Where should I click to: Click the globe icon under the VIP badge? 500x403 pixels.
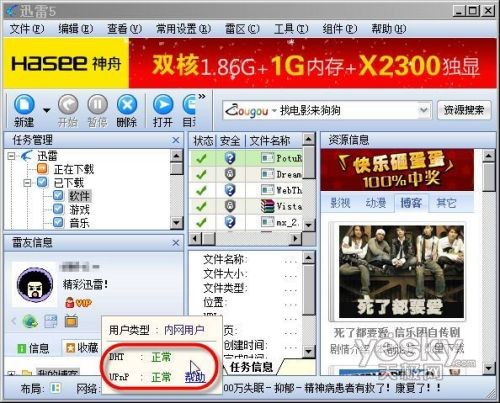coord(30,321)
